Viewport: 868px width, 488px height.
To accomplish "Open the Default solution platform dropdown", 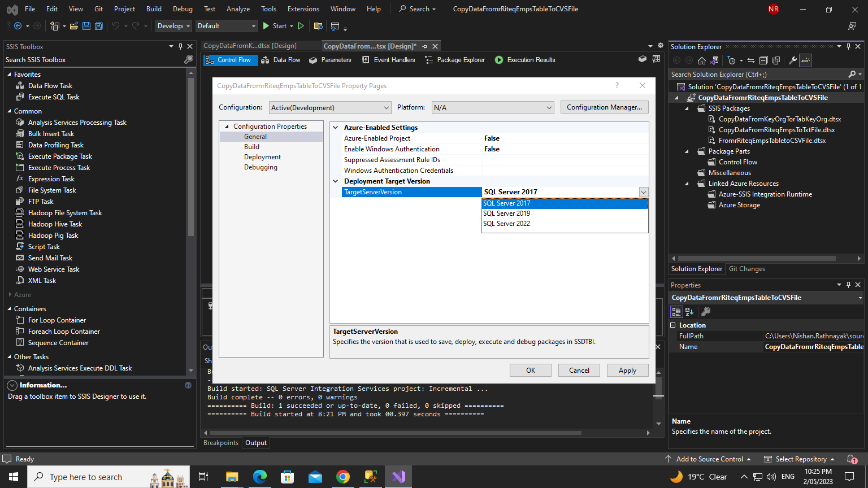I will pyautogui.click(x=227, y=26).
